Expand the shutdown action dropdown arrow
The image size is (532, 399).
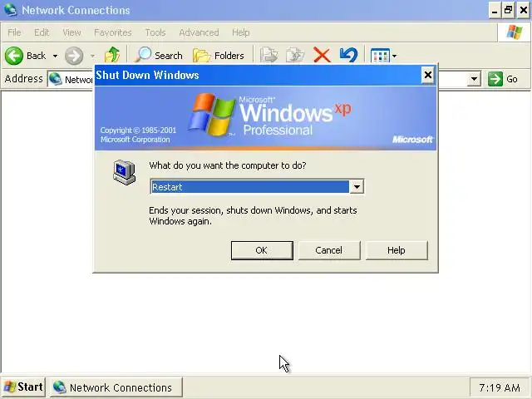(x=357, y=186)
